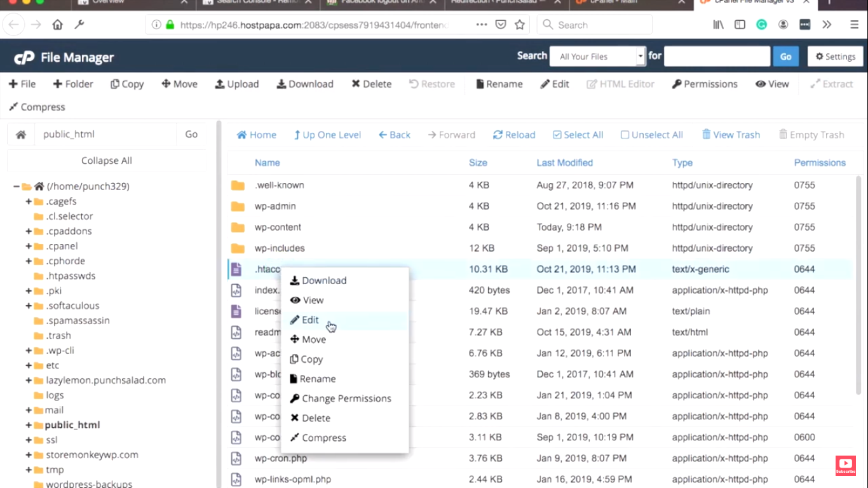Click the Firefox Search box
The width and height of the screenshot is (868, 488).
[595, 25]
